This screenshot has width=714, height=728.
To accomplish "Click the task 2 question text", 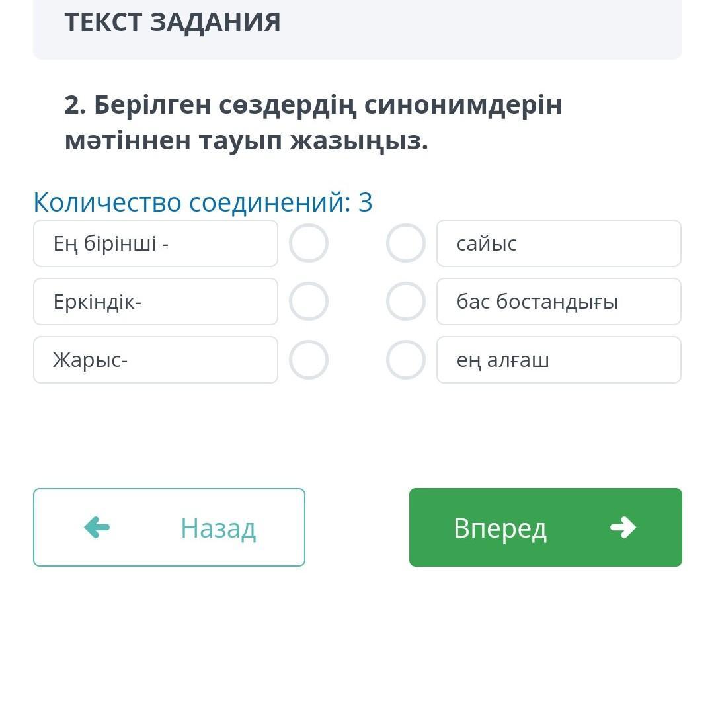I will click(x=313, y=122).
